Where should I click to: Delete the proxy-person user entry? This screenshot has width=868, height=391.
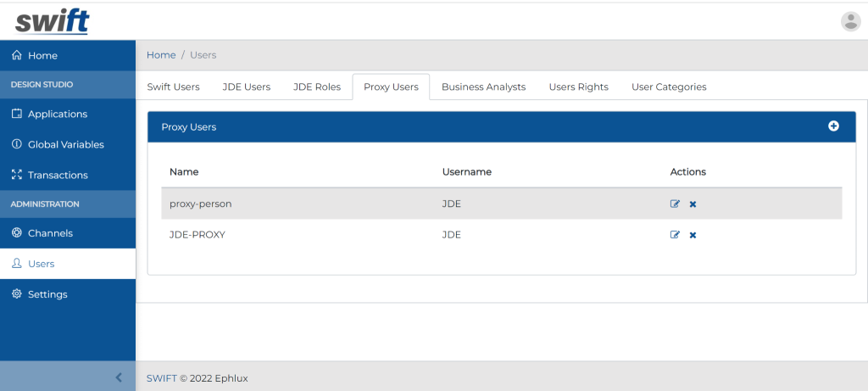[x=693, y=204]
